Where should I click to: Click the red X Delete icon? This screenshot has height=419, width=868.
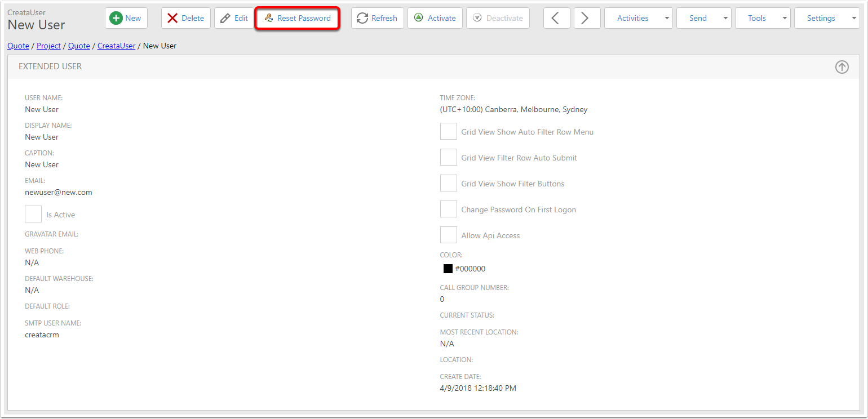coord(172,18)
